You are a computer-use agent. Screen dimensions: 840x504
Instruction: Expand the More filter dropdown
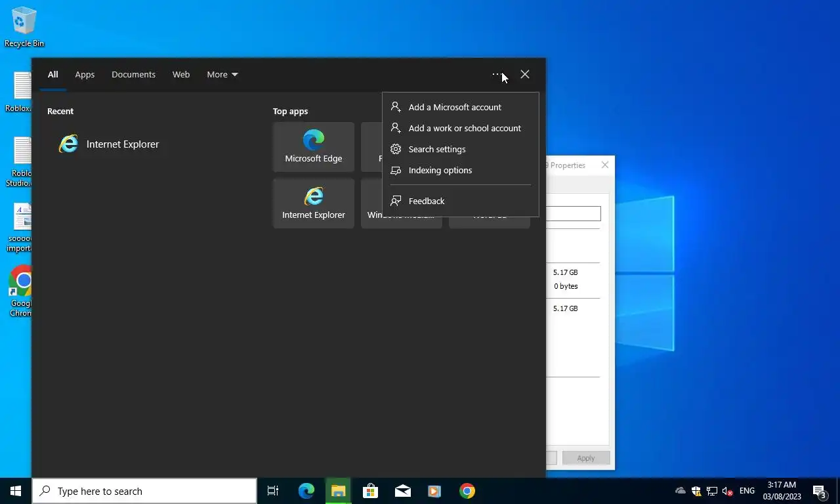pyautogui.click(x=222, y=74)
